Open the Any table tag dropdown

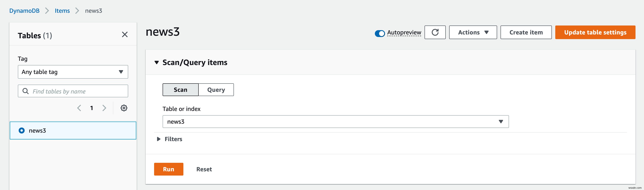coord(73,72)
